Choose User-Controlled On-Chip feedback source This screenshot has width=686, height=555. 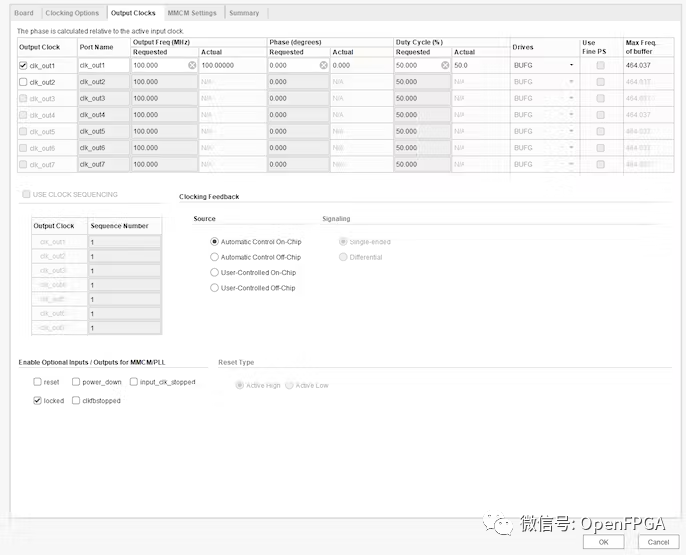coord(214,272)
